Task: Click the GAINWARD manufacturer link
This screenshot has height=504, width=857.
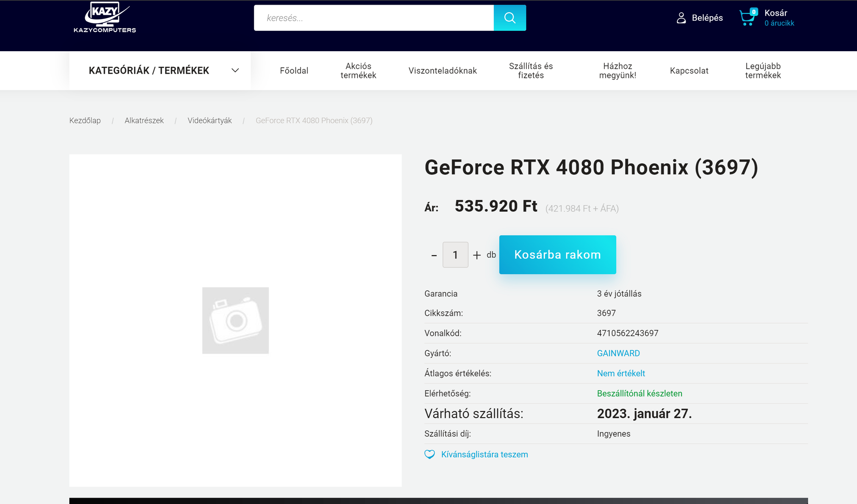Action: coord(618,353)
